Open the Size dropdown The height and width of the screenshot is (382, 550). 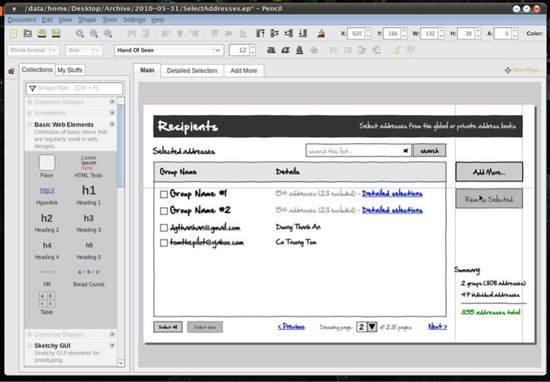(83, 50)
